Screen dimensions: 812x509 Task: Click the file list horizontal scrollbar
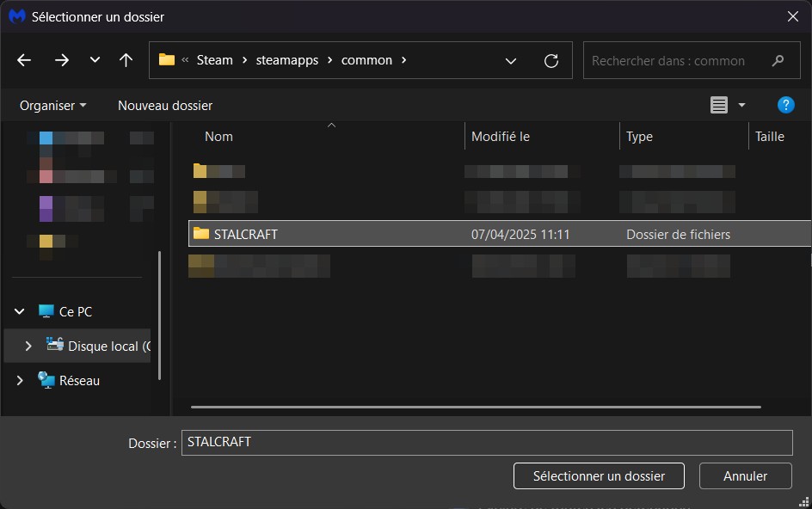(x=476, y=407)
